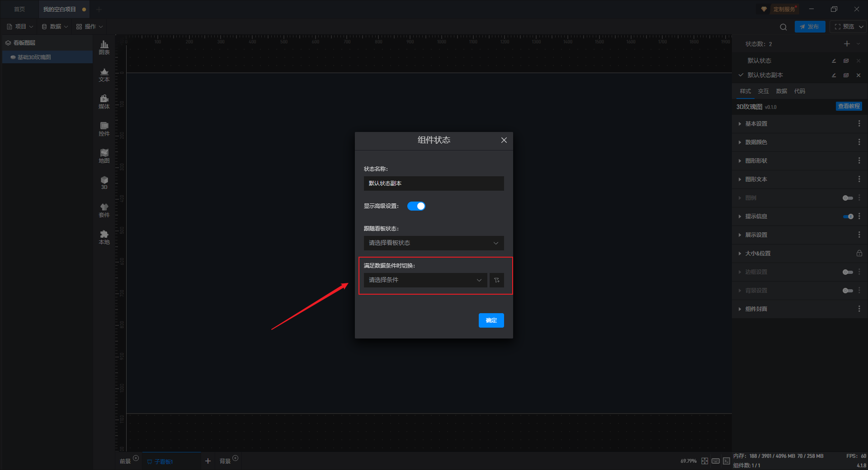Add a new sub-board with the plus icon
Image resolution: width=868 pixels, height=470 pixels.
(208, 461)
